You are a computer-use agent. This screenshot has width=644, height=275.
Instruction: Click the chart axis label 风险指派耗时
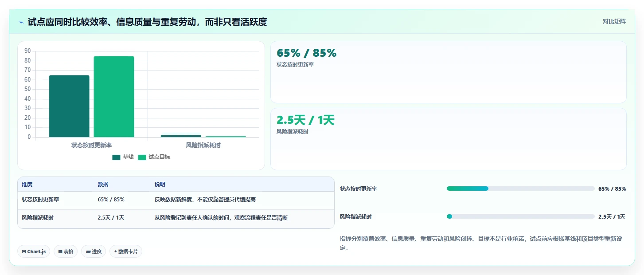click(203, 145)
